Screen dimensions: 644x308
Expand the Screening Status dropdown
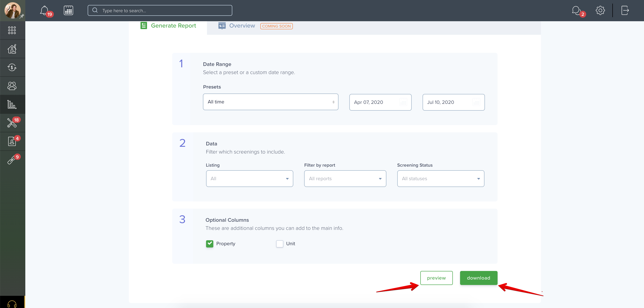coord(440,179)
